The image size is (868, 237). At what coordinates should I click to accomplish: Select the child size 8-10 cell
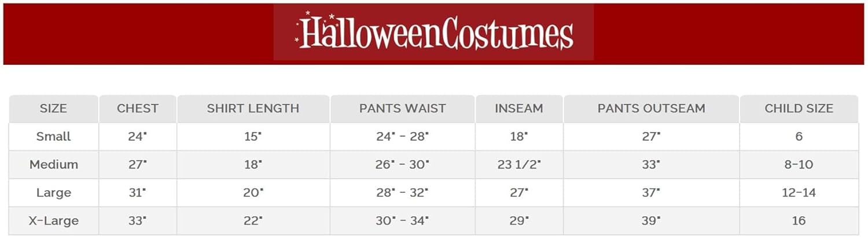point(799,165)
